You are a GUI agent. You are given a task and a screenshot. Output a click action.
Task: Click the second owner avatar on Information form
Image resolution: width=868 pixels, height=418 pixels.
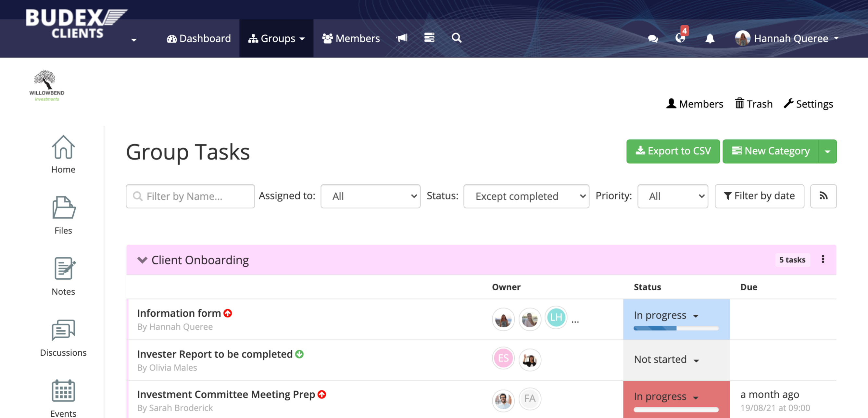(530, 319)
